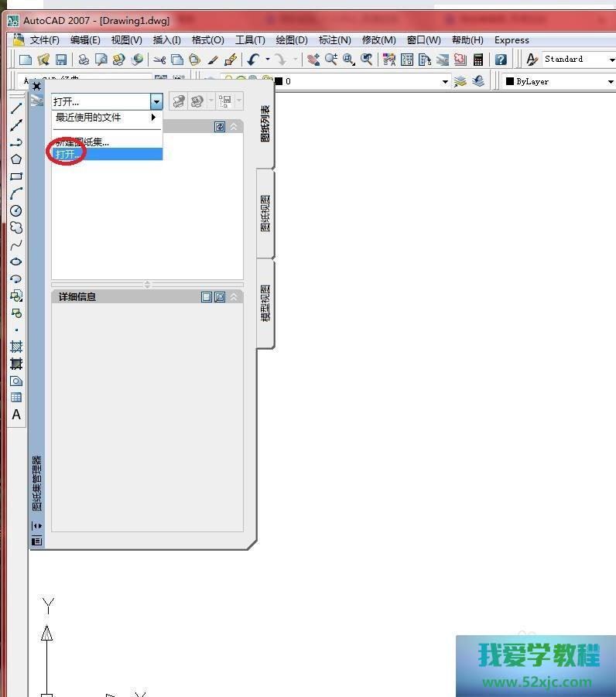Viewport: 616px width, 697px height.
Task: Choose 新建图纸集... from the list
Action: (82, 142)
